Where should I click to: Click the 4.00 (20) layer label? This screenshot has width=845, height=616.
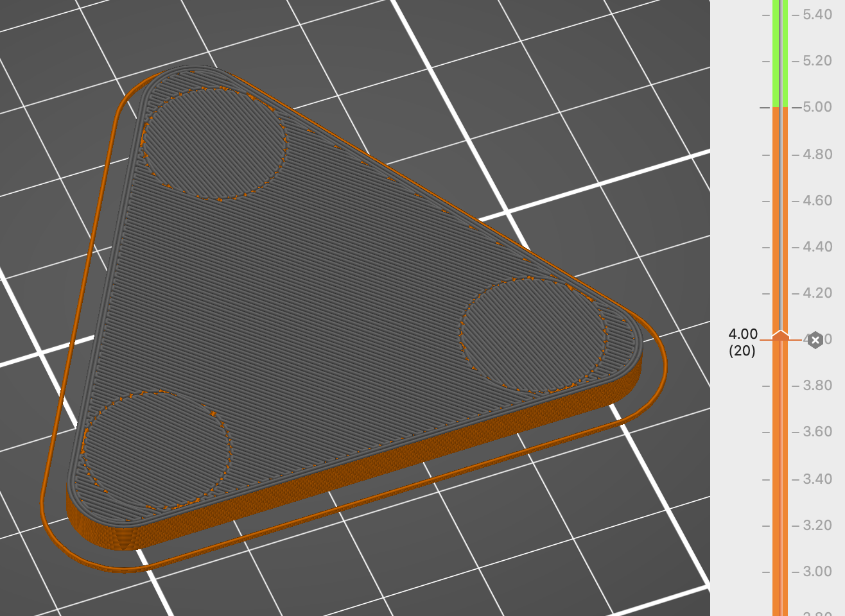coord(742,342)
